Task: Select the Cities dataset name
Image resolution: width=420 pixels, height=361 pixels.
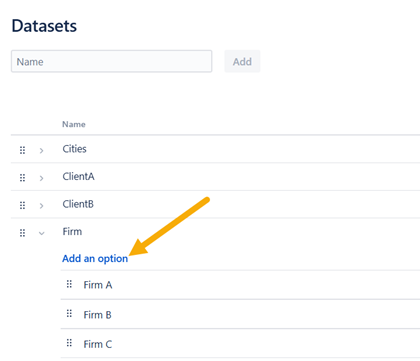Action: click(x=74, y=149)
